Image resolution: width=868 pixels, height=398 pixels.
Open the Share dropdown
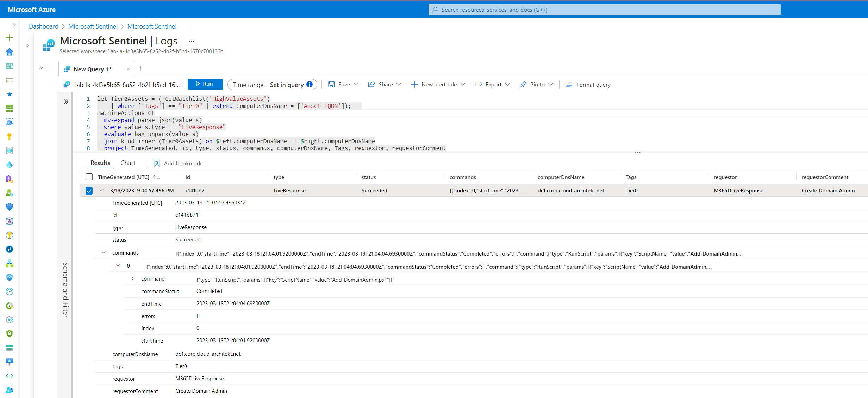(x=385, y=85)
